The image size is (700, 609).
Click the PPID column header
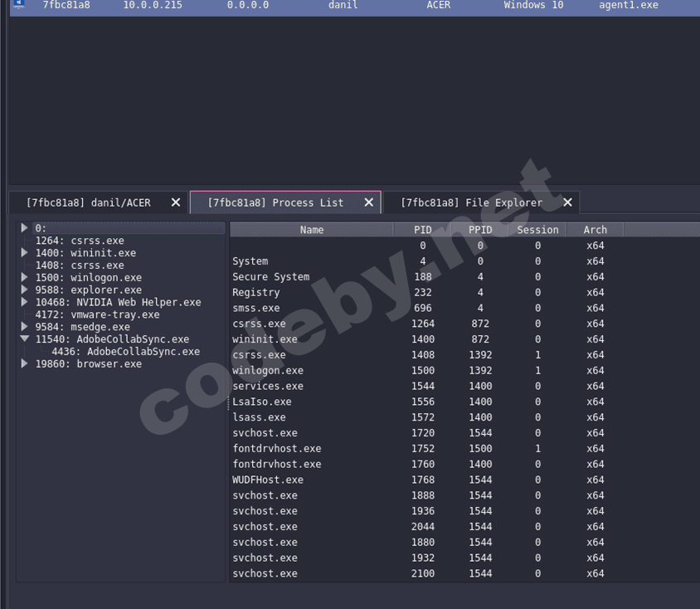(479, 230)
